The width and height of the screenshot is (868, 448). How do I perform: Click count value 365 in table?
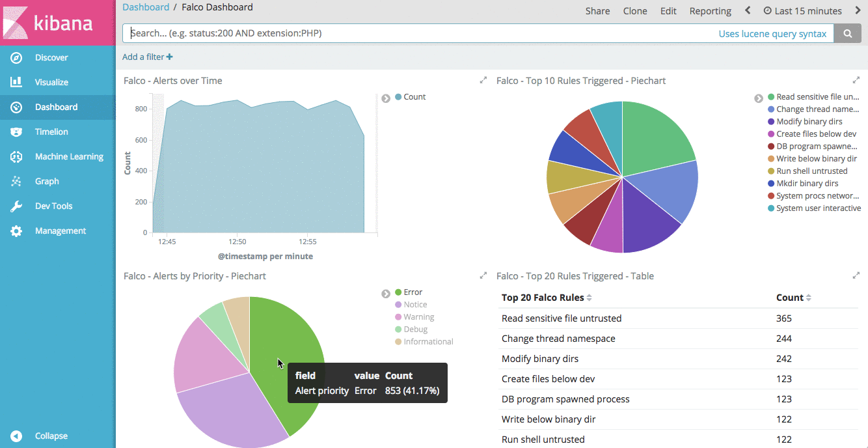(784, 318)
